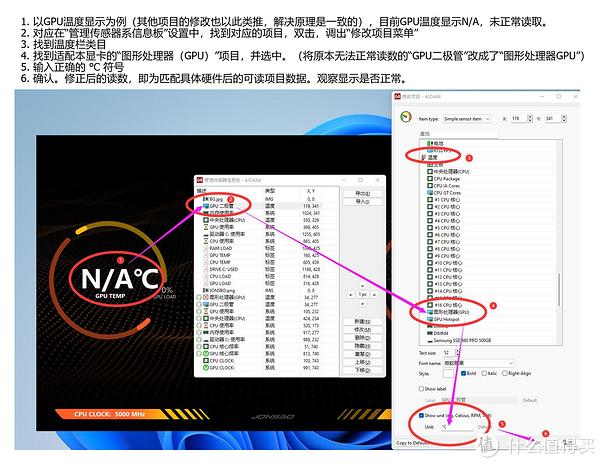Click the 隐藏 button
Screen dimensions: 600x463
click(x=362, y=346)
